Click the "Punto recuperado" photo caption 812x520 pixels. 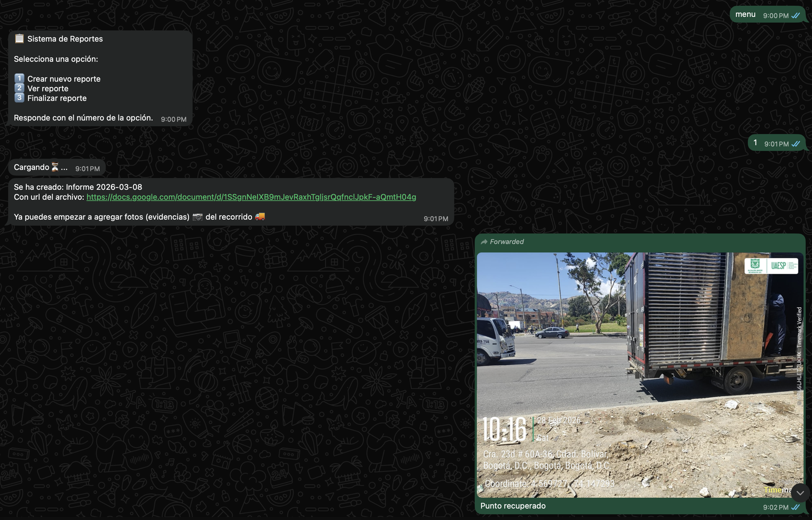[x=513, y=506]
